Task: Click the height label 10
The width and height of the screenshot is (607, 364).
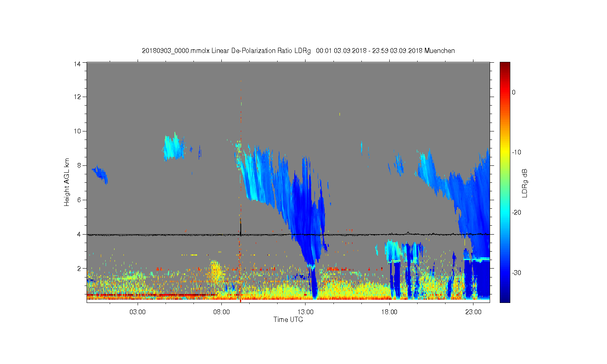Action: click(77, 131)
